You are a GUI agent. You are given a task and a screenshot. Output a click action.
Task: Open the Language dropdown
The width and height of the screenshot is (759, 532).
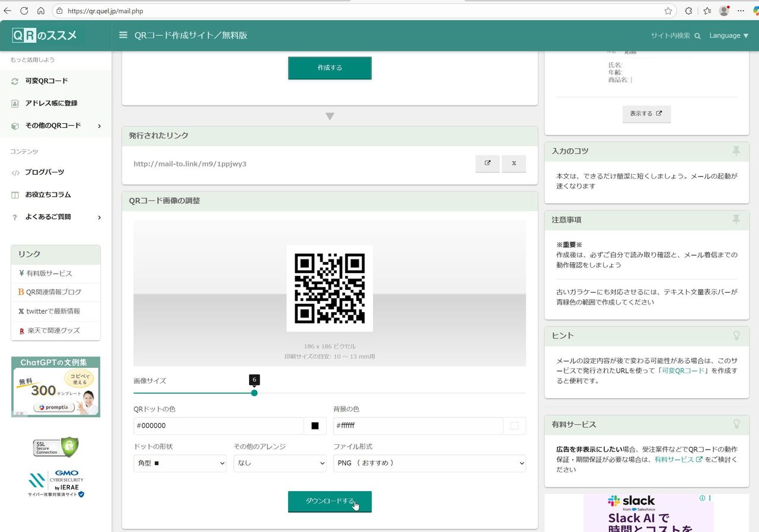[x=729, y=36]
